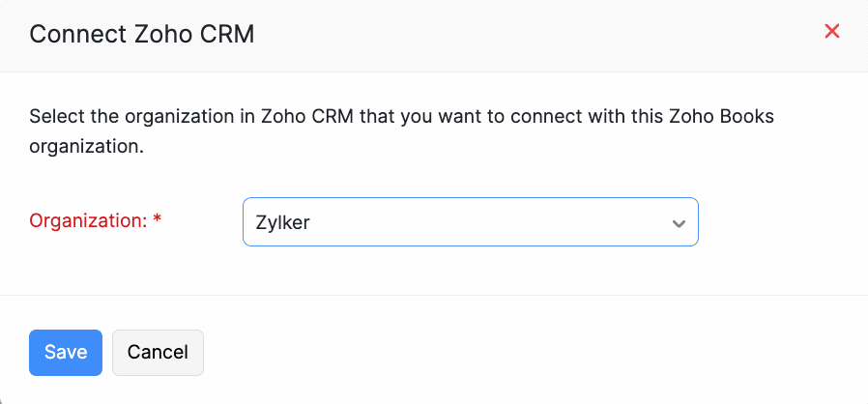Focus the Organization select field
Viewport: 868px width, 404px height.
point(470,222)
